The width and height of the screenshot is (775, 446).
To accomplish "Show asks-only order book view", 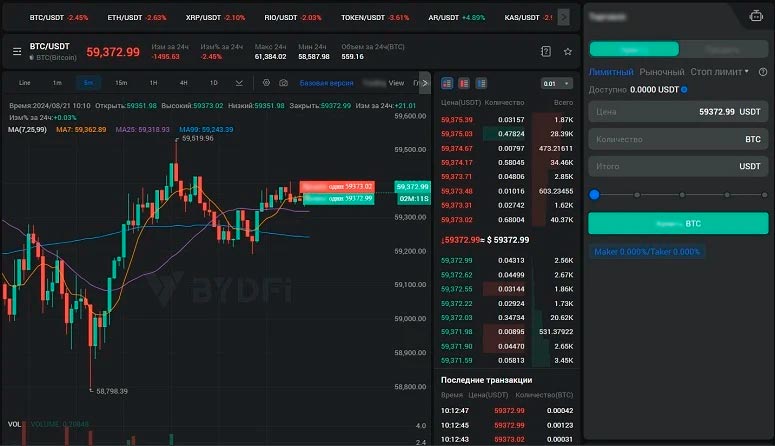I will [x=464, y=83].
